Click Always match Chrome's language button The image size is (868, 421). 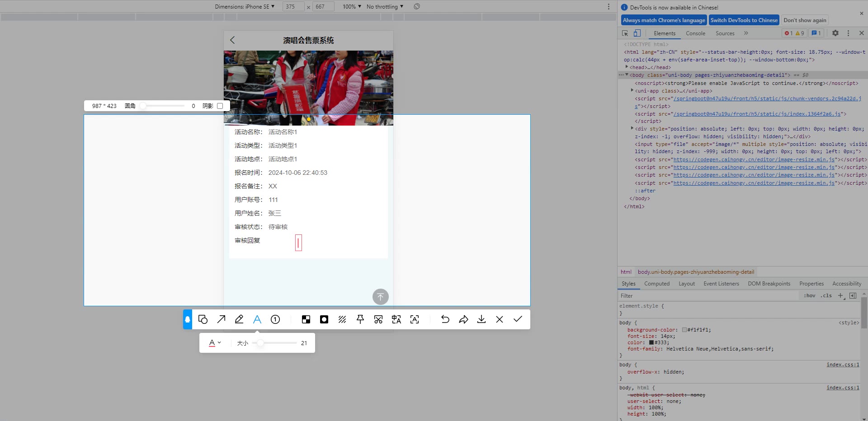click(664, 20)
